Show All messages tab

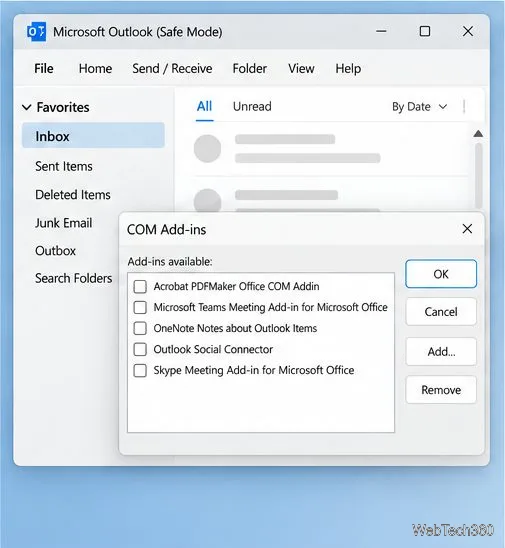[204, 106]
